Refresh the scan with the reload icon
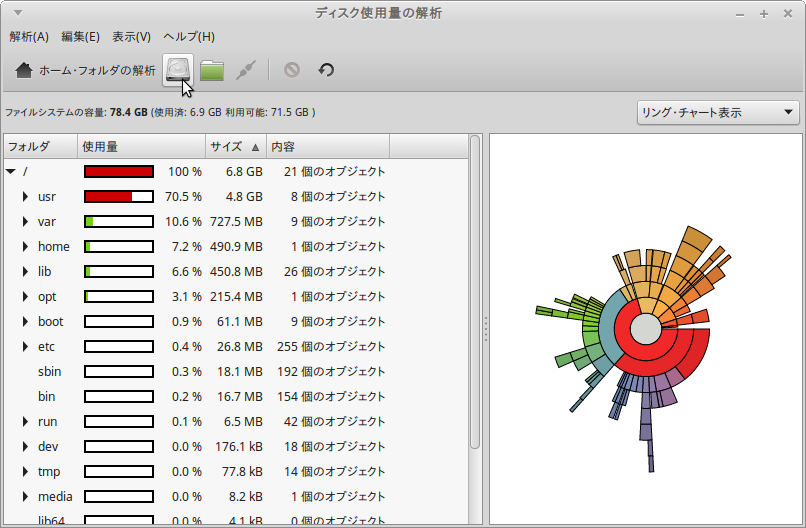This screenshot has height=528, width=806. click(x=326, y=70)
